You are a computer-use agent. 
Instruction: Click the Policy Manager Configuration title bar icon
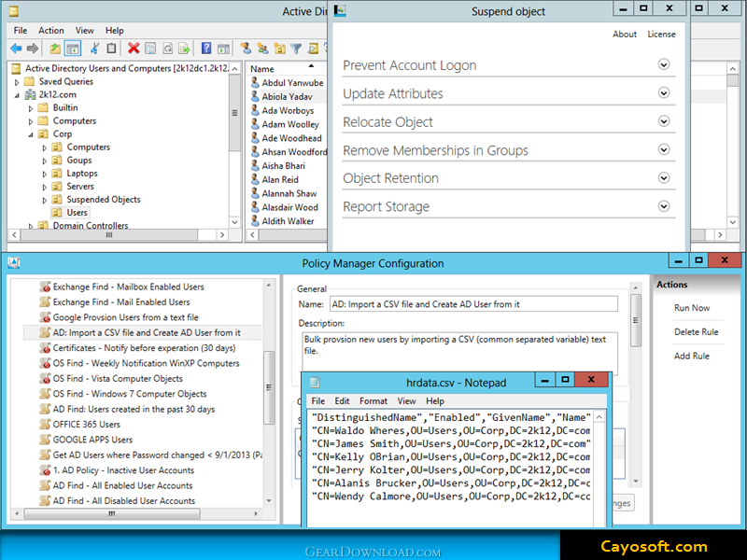point(14,263)
